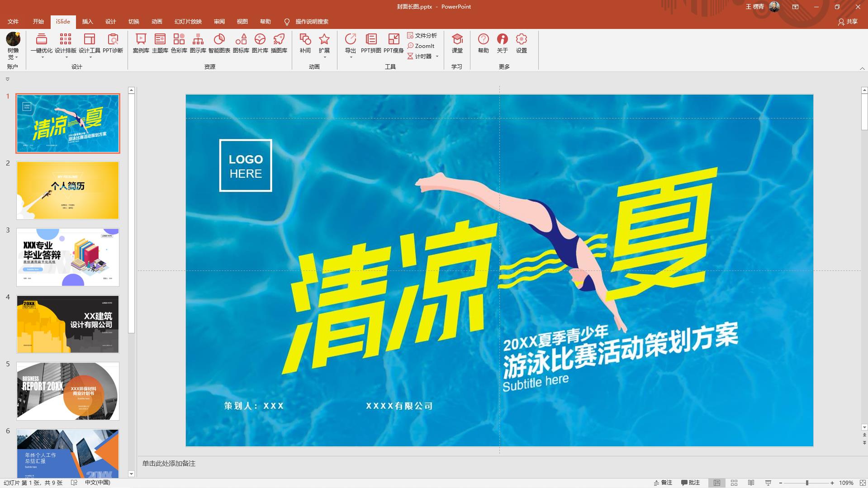Open the 课堂 classroom learning icon

point(457,43)
